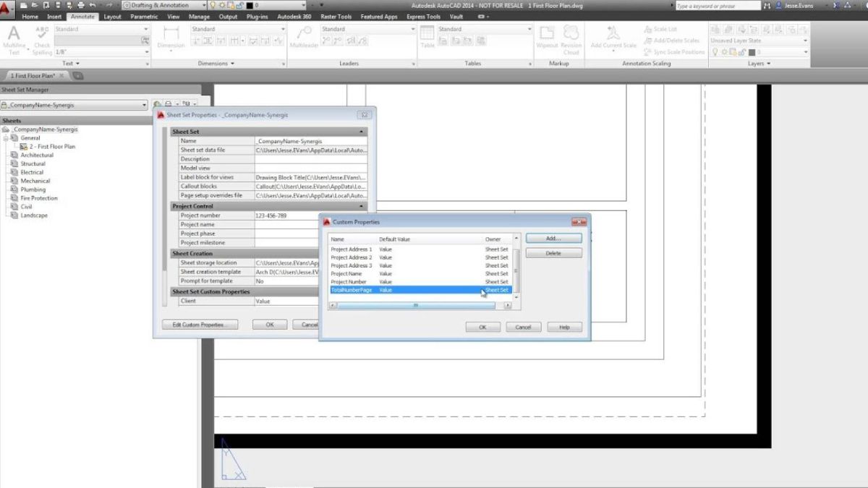
Task: Select the Project Address 2 row
Action: [420, 257]
